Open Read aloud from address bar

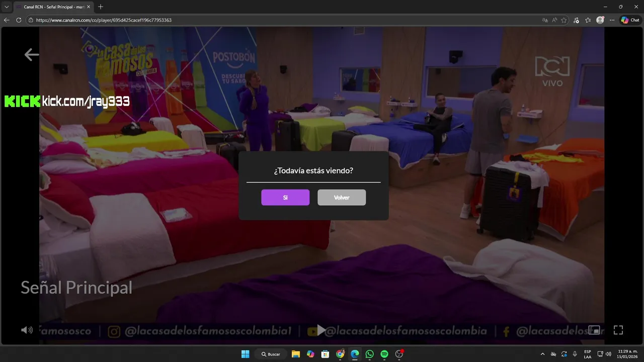point(554,20)
